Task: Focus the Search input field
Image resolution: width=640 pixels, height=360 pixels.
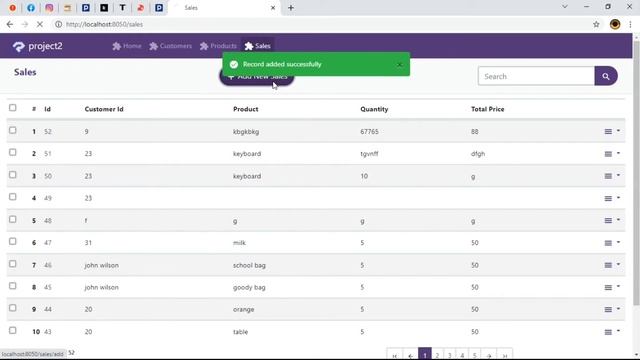Action: (536, 76)
